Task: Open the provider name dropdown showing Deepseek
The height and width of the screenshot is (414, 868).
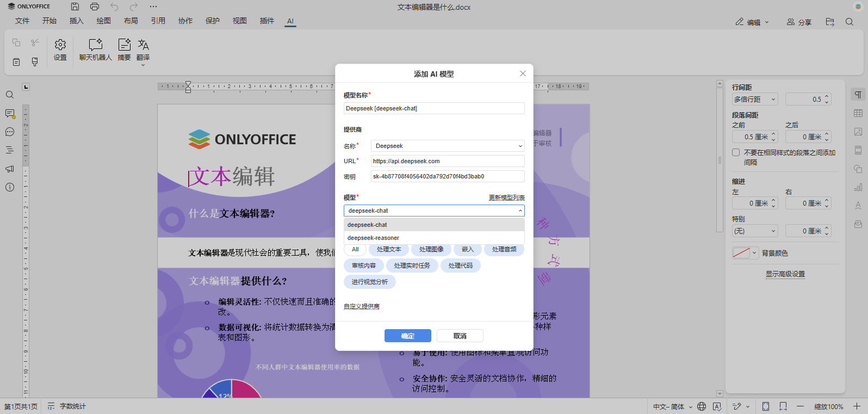Action: point(448,146)
